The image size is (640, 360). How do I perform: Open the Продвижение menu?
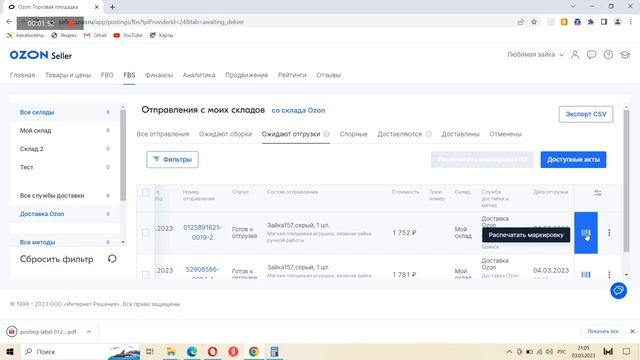tap(247, 75)
